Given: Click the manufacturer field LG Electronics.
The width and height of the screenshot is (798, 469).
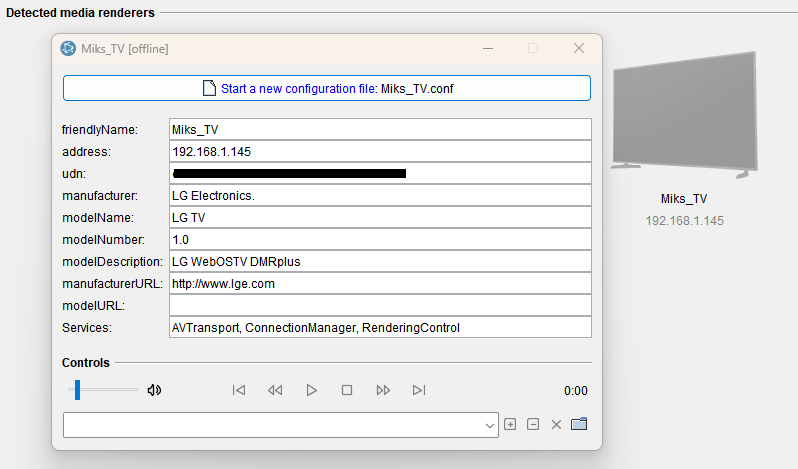Looking at the screenshot, I should coord(380,196).
